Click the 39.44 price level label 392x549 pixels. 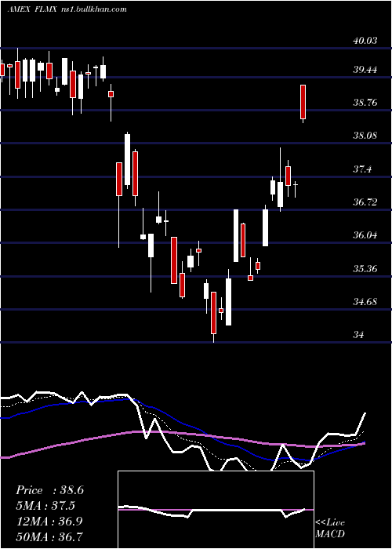point(365,70)
